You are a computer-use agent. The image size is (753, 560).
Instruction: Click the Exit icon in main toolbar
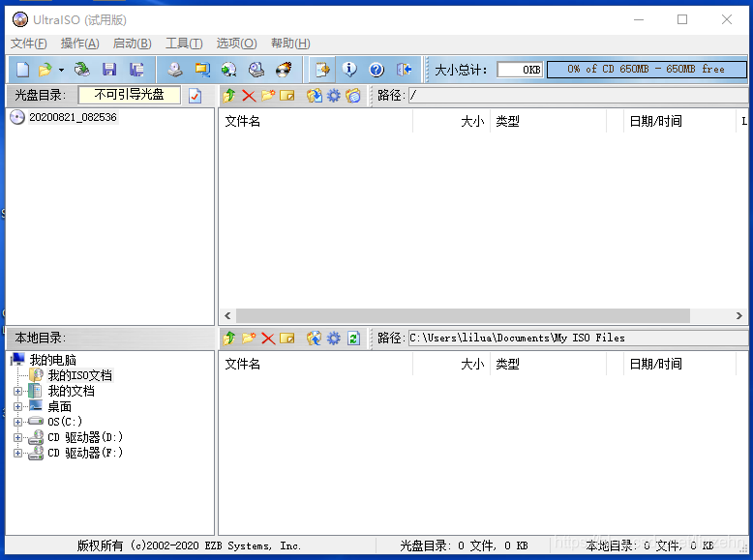pyautogui.click(x=405, y=70)
